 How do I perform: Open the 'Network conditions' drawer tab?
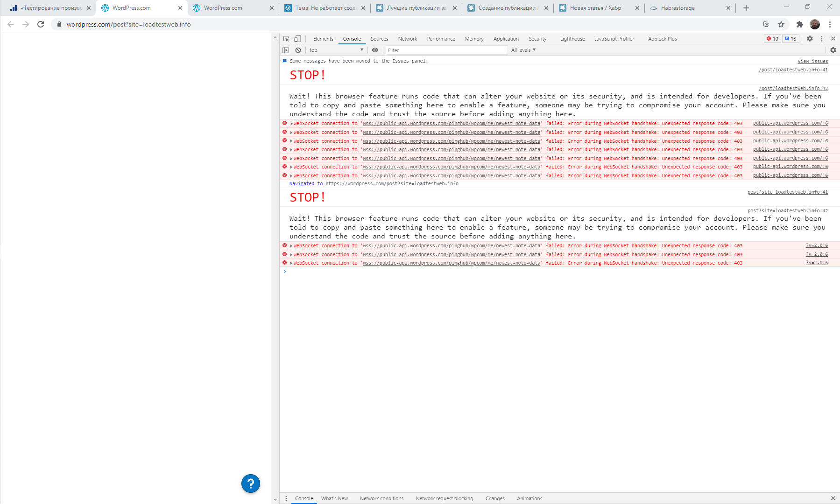pos(381,498)
